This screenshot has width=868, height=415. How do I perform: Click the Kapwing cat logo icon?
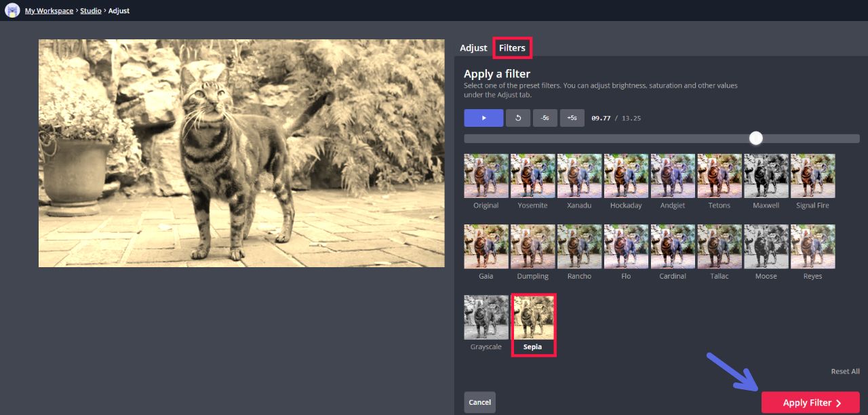[12, 11]
